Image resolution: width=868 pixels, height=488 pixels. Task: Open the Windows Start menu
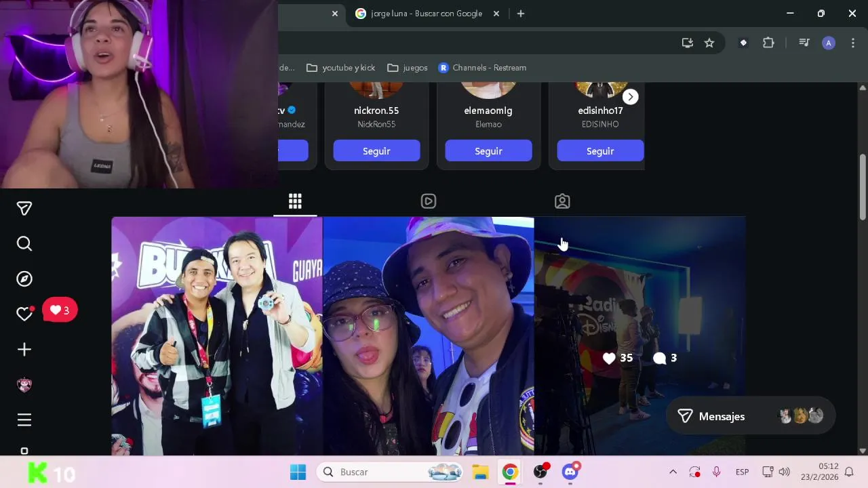298,472
